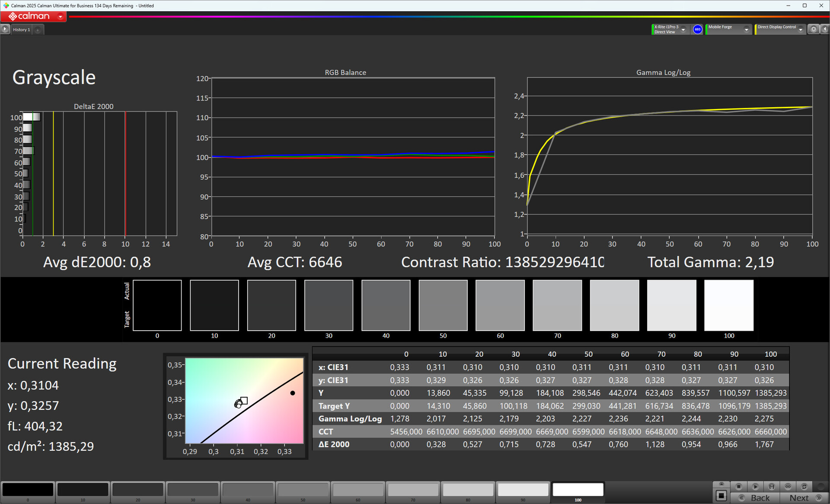The image size is (830, 504).
Task: Click the Read series bracket icon
Action: 772,486
